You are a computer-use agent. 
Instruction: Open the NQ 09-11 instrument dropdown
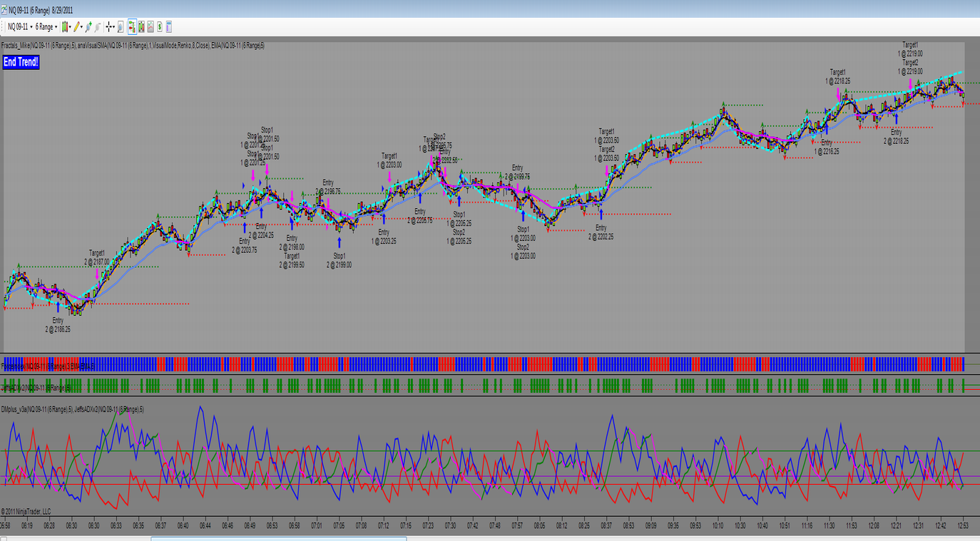point(20,27)
